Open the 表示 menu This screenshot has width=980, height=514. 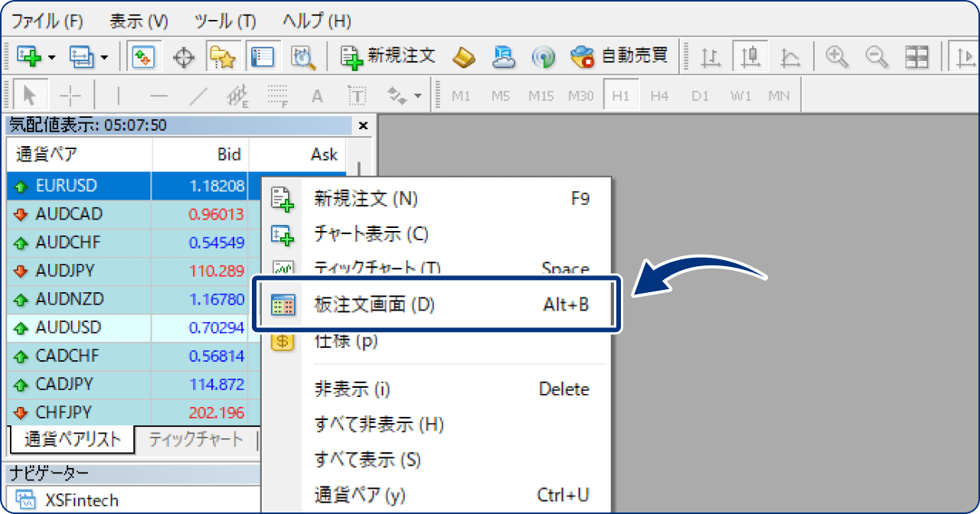point(138,21)
